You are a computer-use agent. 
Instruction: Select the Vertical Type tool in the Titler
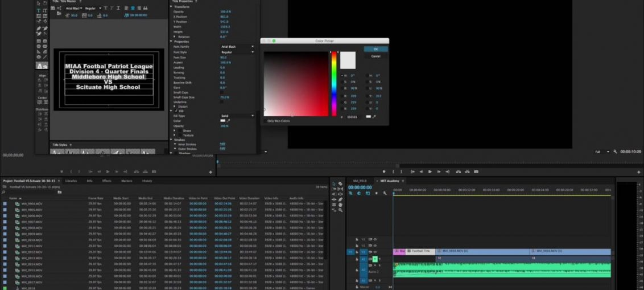tap(45, 11)
